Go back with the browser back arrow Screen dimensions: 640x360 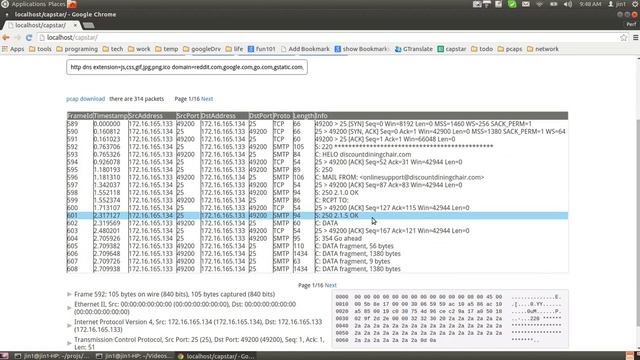[6, 38]
